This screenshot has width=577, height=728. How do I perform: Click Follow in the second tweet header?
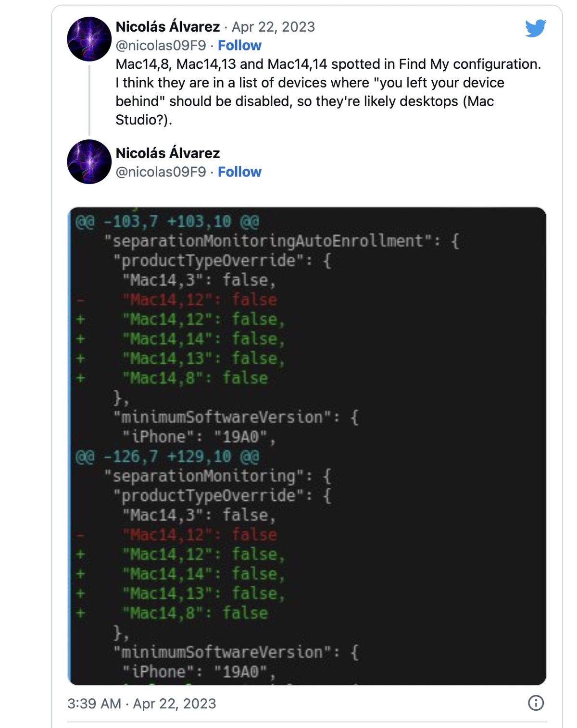pos(239,172)
